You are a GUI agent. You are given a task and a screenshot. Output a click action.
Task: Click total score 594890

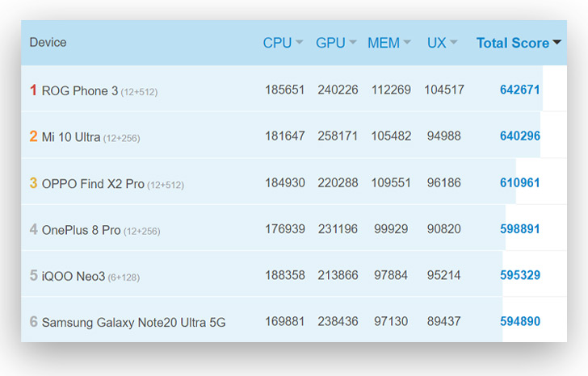click(x=520, y=321)
